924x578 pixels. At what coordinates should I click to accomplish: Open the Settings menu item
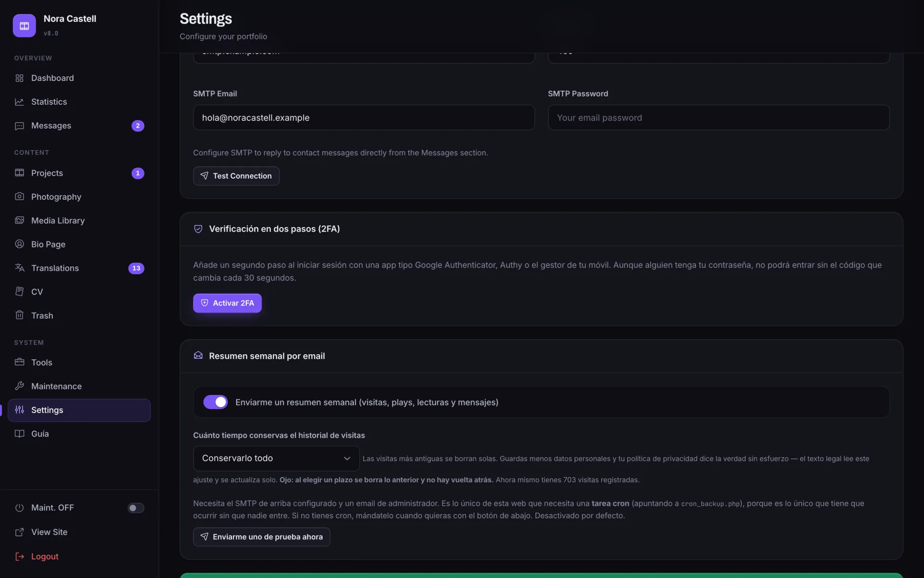[79, 410]
